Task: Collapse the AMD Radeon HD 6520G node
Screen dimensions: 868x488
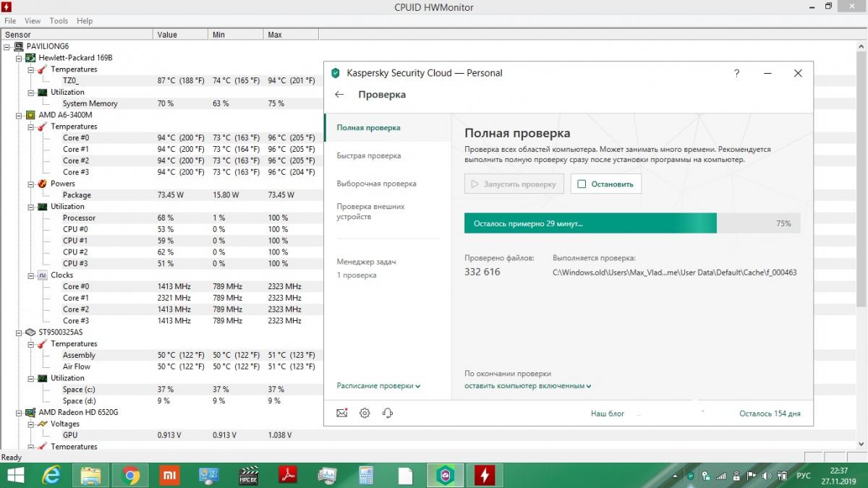Action: tap(19, 413)
